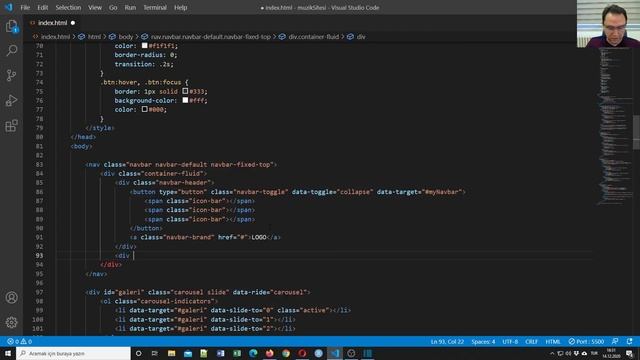Viewport: 640px width, 360px height.
Task: Open the Mail app on taskbar
Action: tap(188, 353)
